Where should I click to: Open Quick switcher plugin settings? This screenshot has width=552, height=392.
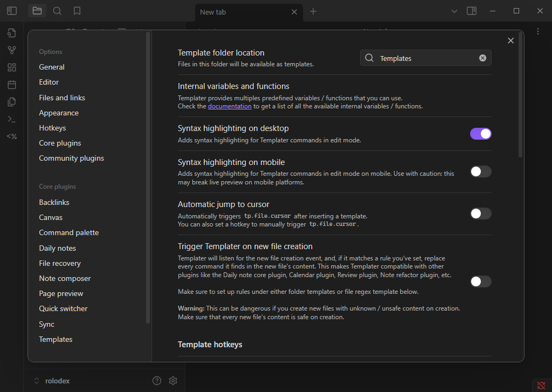click(63, 308)
